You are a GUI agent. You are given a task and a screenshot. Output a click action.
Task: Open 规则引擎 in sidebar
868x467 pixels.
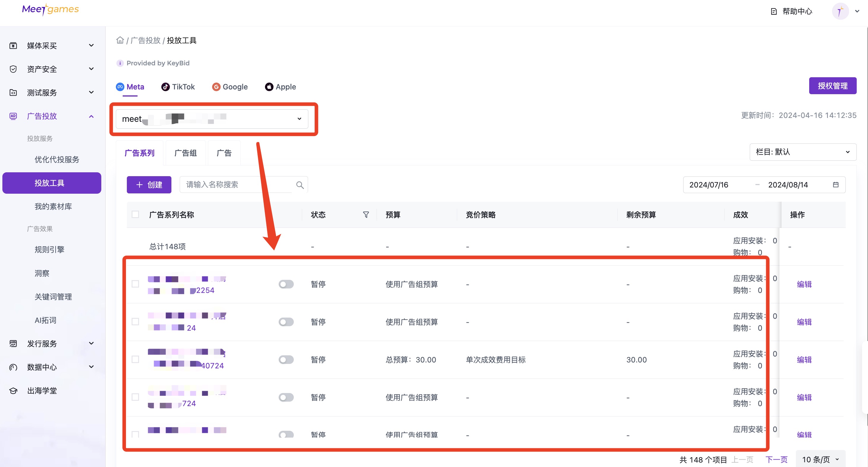coord(50,250)
